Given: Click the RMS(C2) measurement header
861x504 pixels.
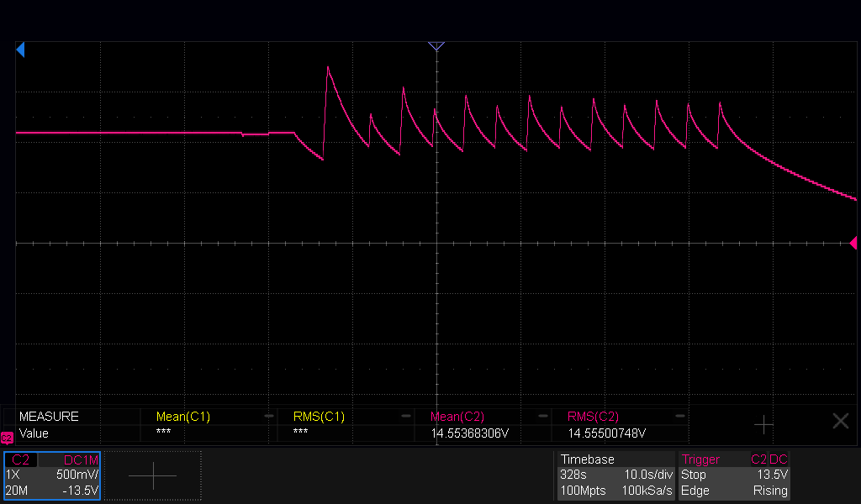Looking at the screenshot, I should coord(593,417).
